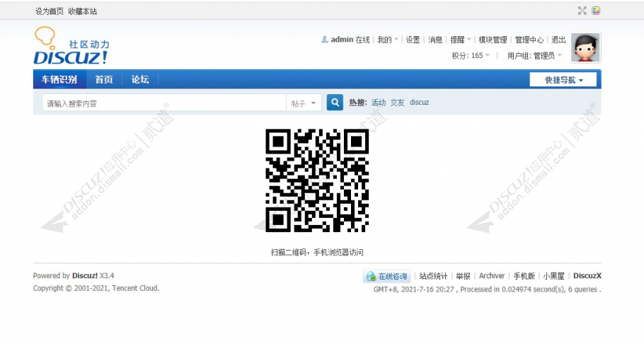Open Archiver footer link
This screenshot has width=644, height=344.
[x=492, y=276]
